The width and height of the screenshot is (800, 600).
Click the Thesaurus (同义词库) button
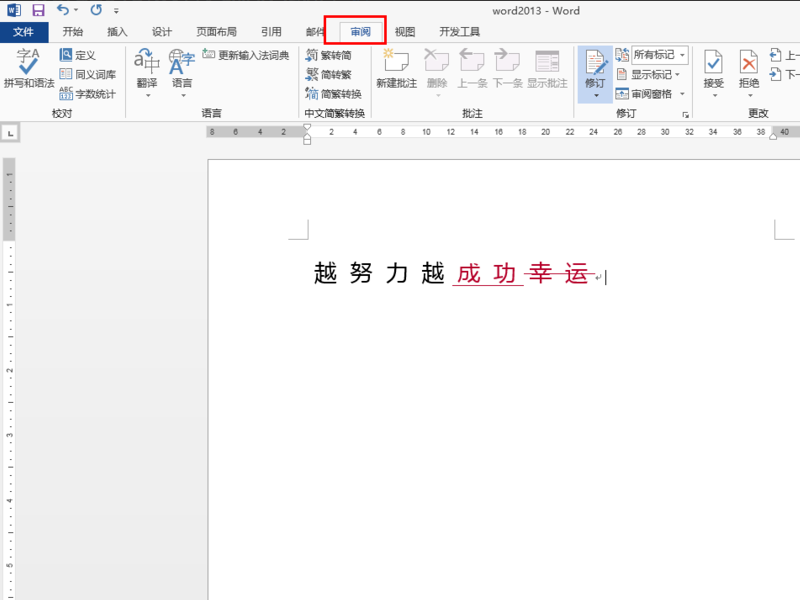point(88,74)
